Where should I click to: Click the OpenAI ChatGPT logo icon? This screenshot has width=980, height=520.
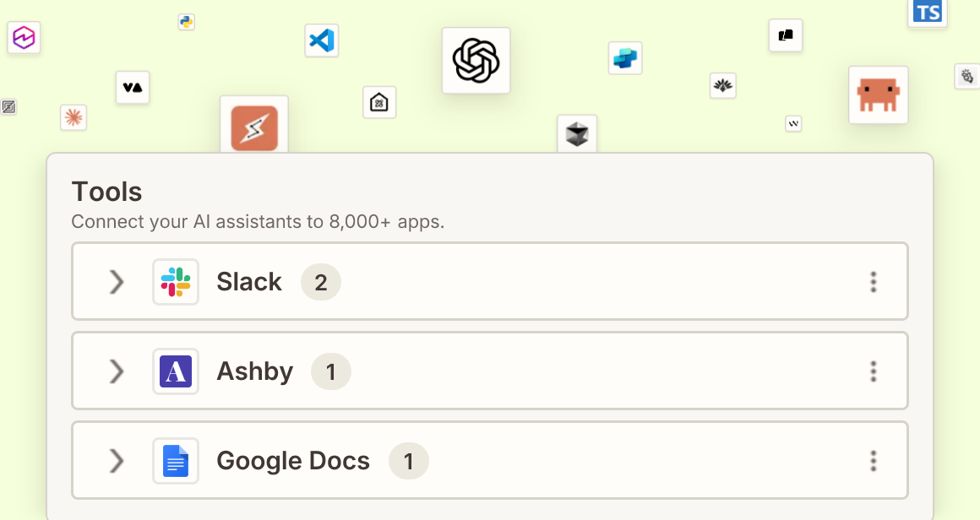(x=476, y=61)
